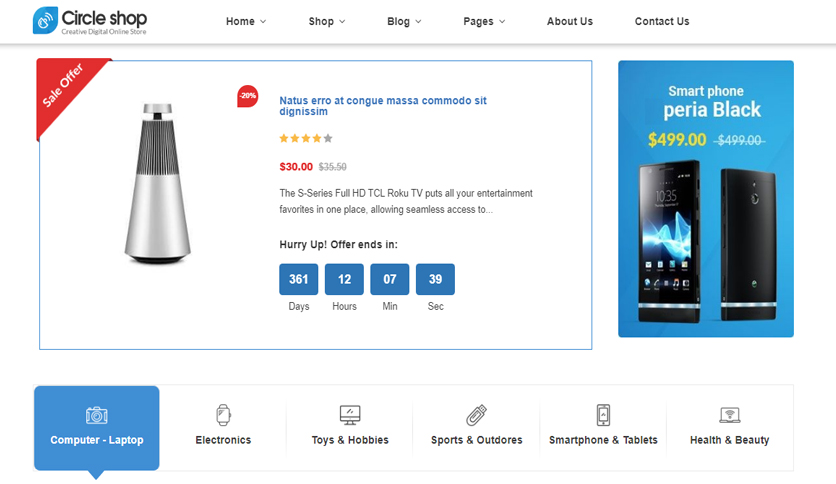
Task: Select the Smartphone & Tablets category tab
Action: click(x=603, y=428)
